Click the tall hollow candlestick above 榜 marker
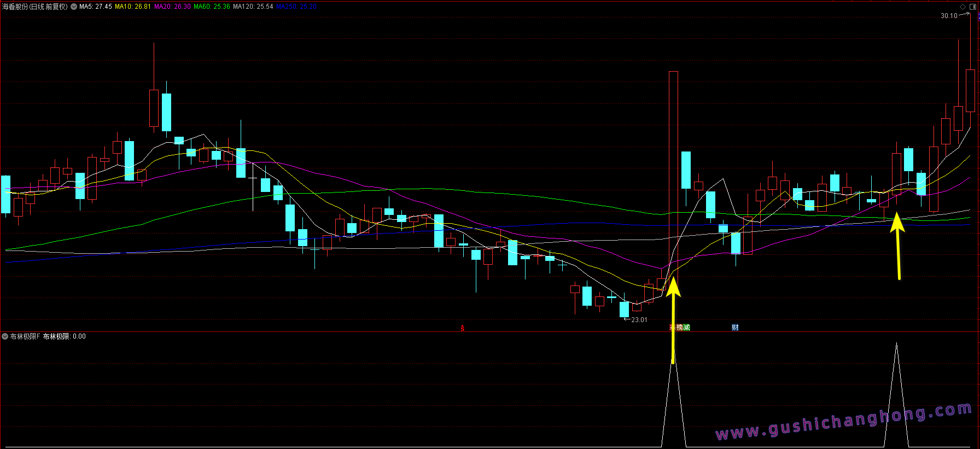Viewport: 980px width, 449px height. click(x=673, y=164)
